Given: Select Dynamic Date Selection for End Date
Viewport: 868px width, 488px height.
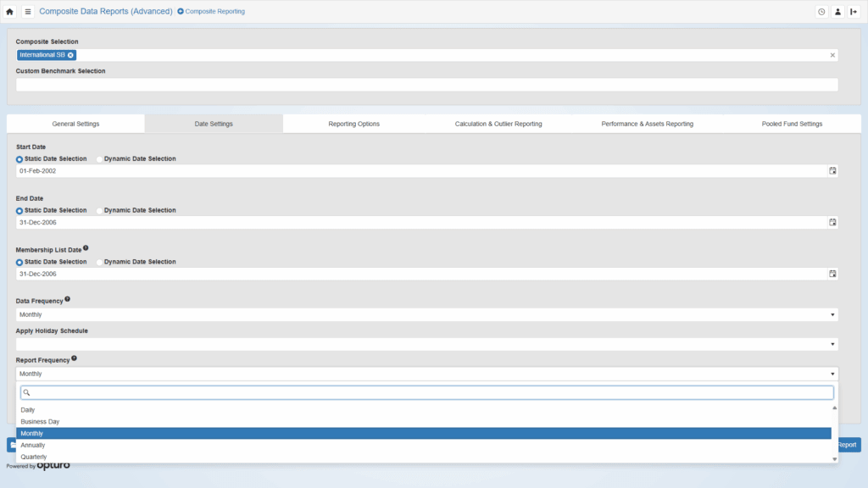Looking at the screenshot, I should pyautogui.click(x=100, y=210).
